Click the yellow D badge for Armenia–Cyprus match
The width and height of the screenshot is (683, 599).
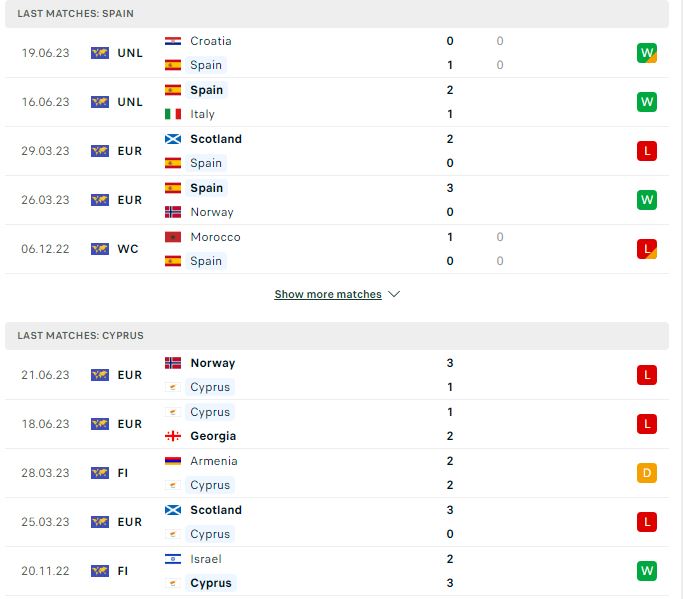click(646, 473)
